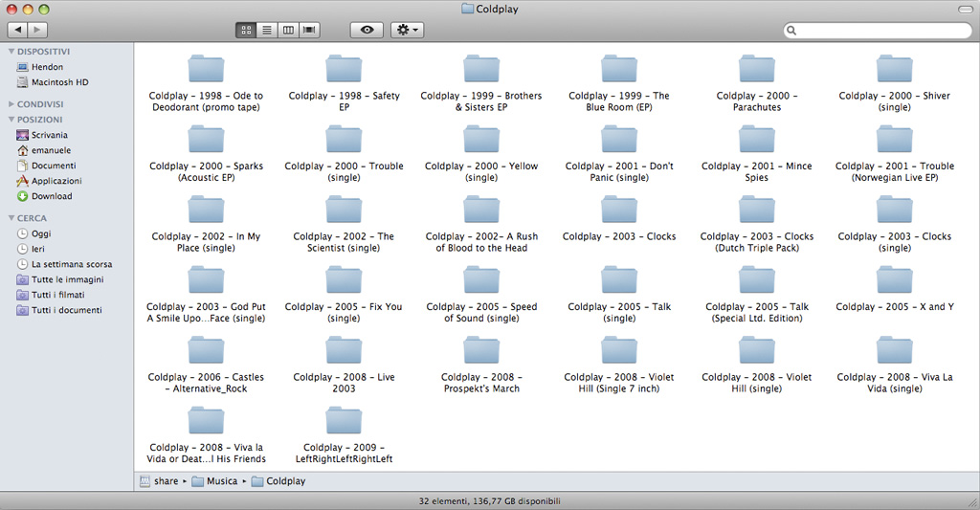This screenshot has height=510, width=980.
Task: Switch to icon view mode
Action: click(x=246, y=31)
